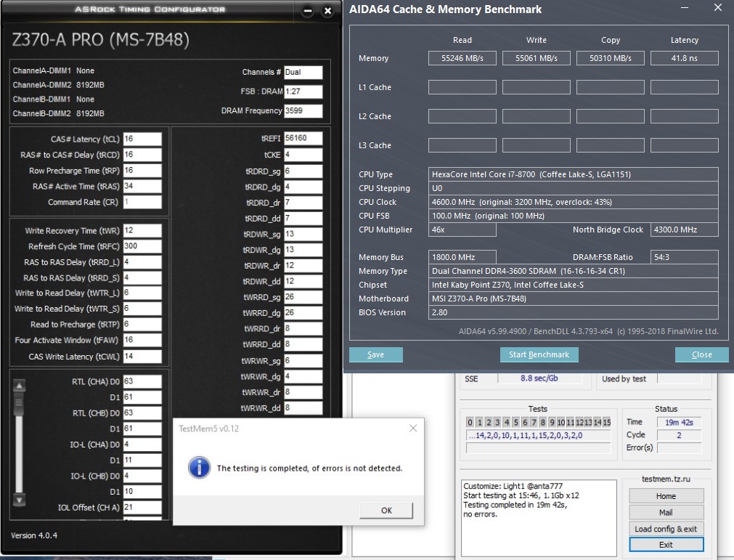
Task: Minimize the ASRock Timing Configurator window
Action: 307,11
